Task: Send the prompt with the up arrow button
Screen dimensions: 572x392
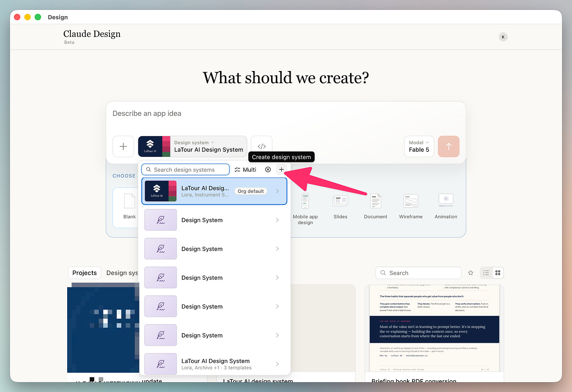Action: point(449,146)
